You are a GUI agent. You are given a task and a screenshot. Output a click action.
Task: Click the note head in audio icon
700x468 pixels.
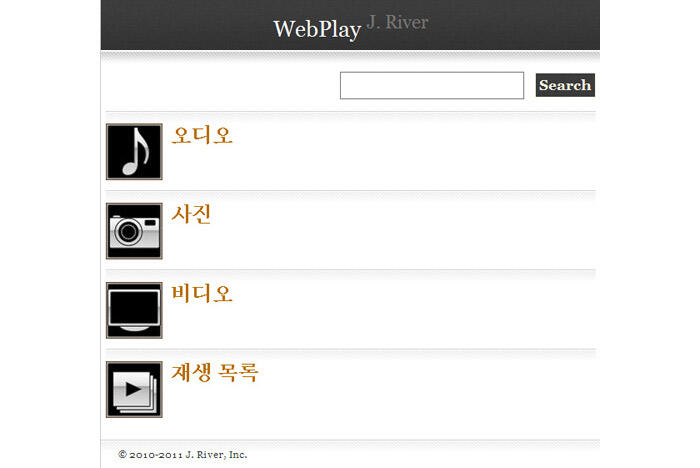click(x=130, y=169)
